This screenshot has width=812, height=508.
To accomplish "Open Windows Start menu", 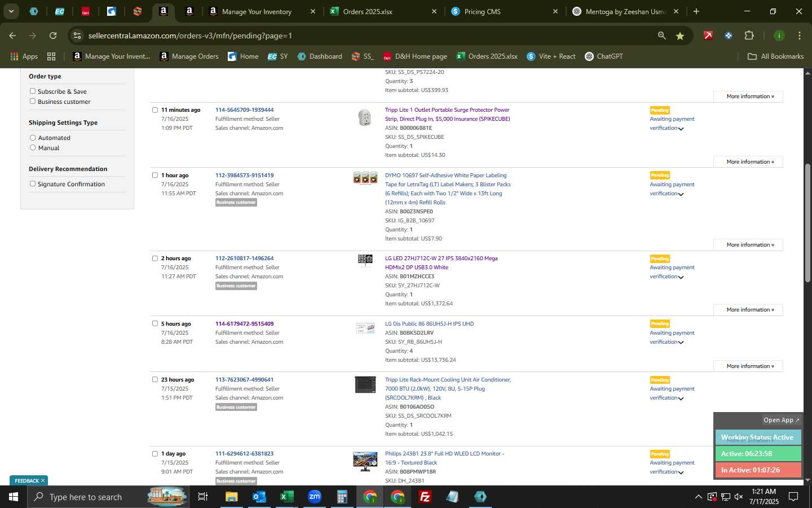I will click(x=14, y=497).
